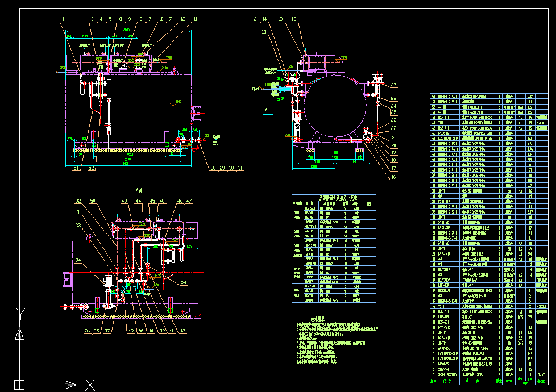
Task: Select the title block at bottom right
Action: (490, 382)
